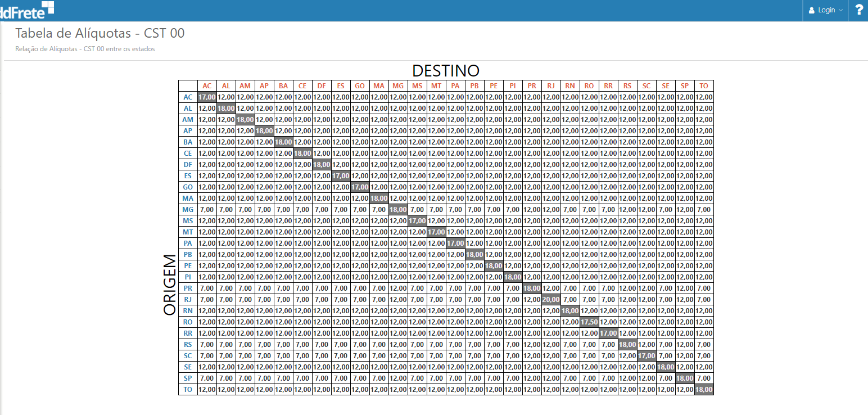Viewport: 868px width, 415px height.
Task: Open the help question mark icon
Action: [x=859, y=10]
